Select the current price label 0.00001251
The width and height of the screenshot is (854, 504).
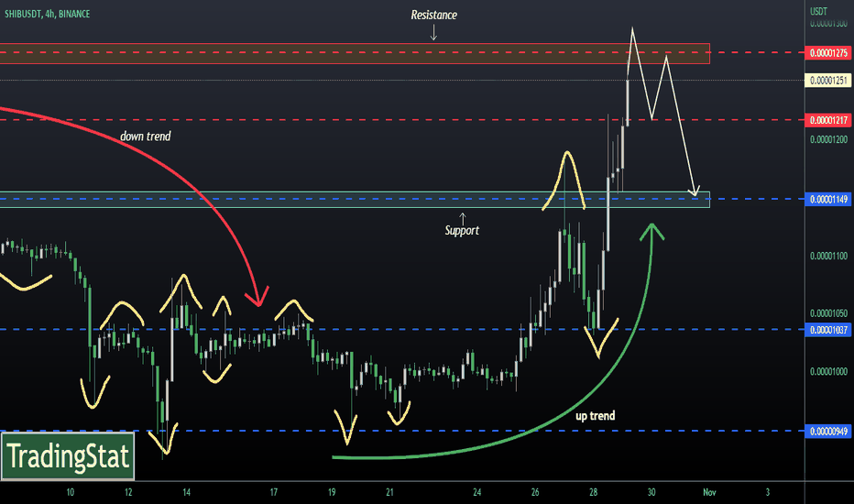[828, 81]
